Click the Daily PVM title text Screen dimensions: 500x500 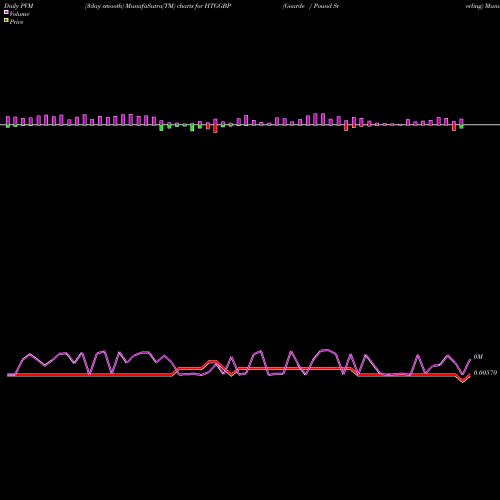pyautogui.click(x=19, y=6)
